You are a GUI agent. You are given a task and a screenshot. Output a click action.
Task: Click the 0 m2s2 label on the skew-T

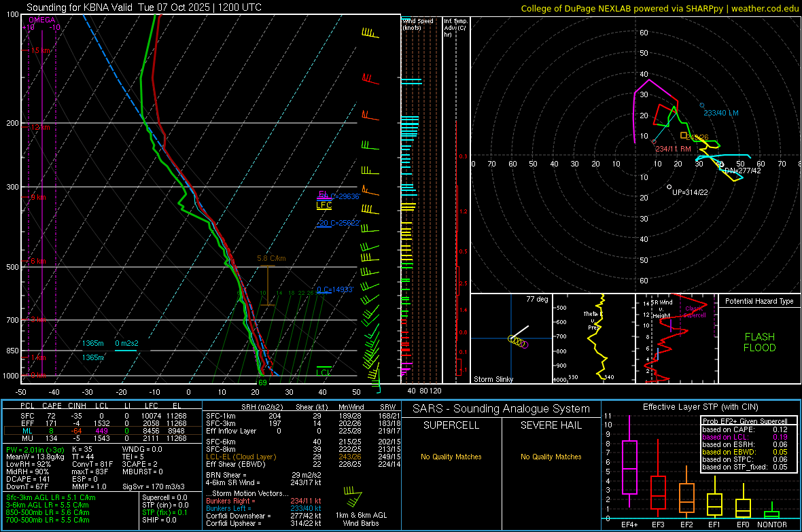pyautogui.click(x=126, y=343)
